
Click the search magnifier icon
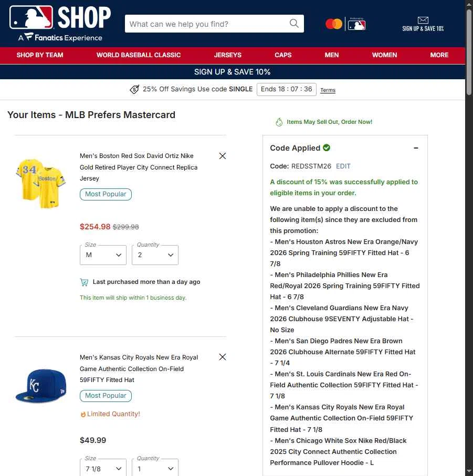(x=294, y=24)
